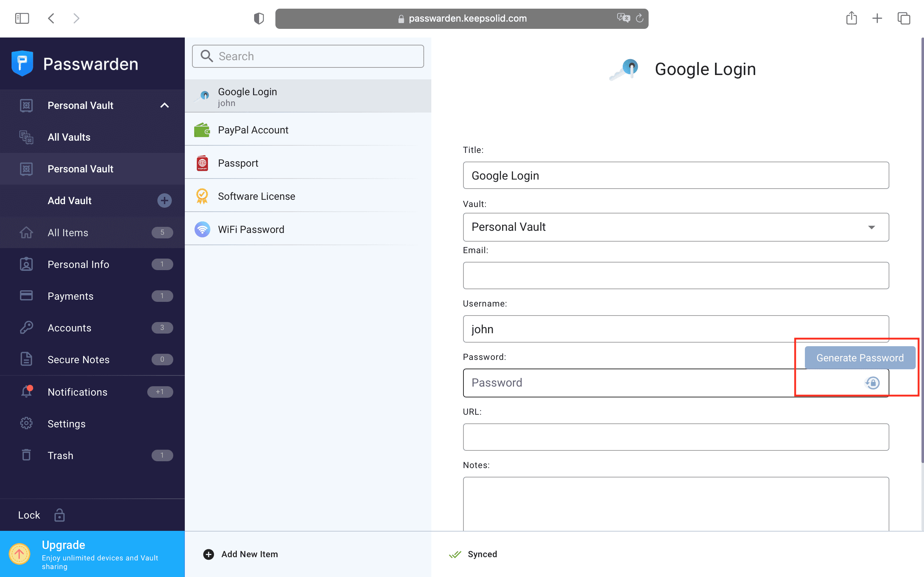Click the page reload icon in address bar
Viewport: 924px width, 577px height.
(640, 18)
